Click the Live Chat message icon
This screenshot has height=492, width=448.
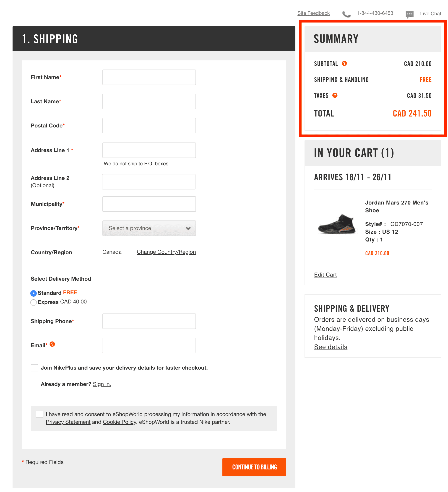tap(410, 13)
